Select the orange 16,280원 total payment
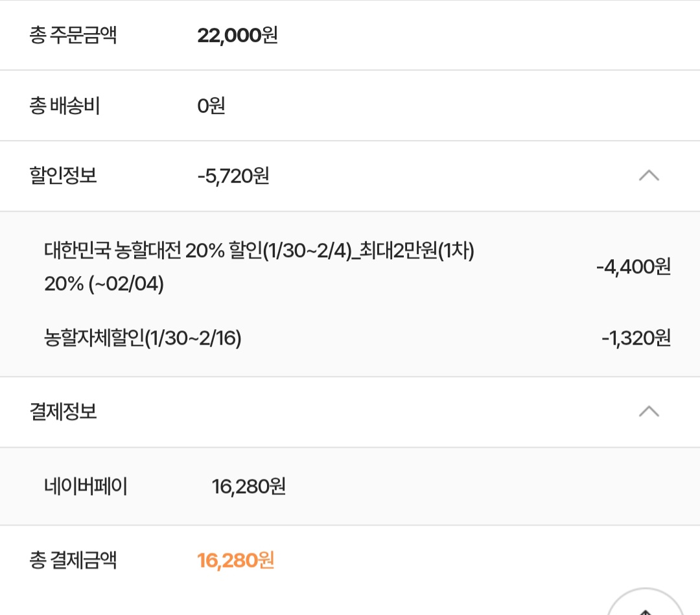 point(236,560)
